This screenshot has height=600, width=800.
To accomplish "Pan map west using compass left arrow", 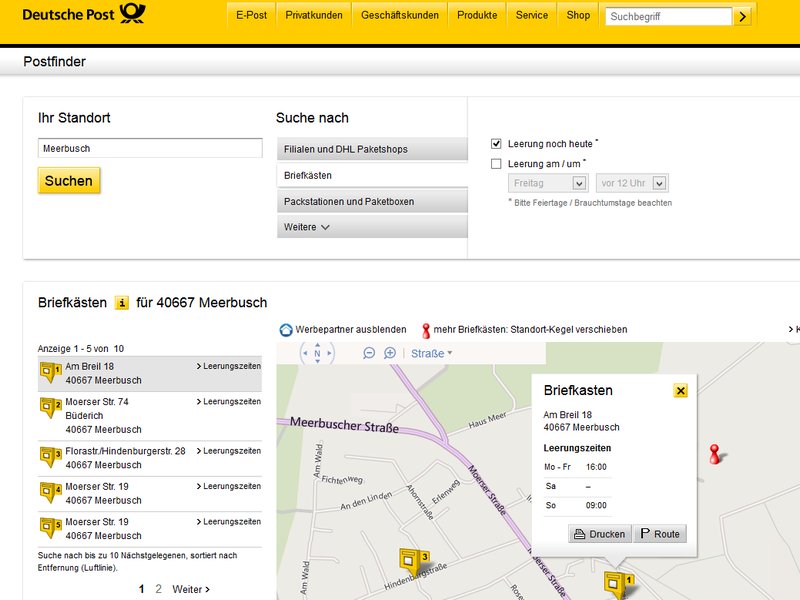I will [x=305, y=353].
